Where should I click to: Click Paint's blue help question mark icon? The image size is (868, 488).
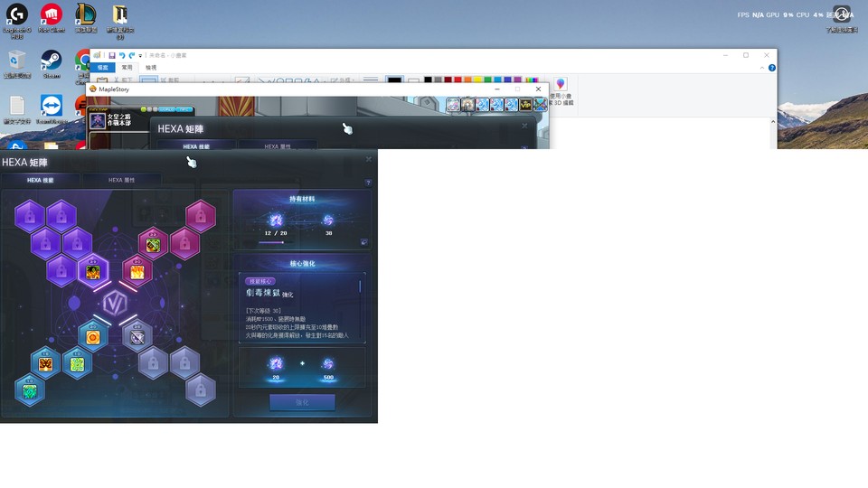(771, 68)
